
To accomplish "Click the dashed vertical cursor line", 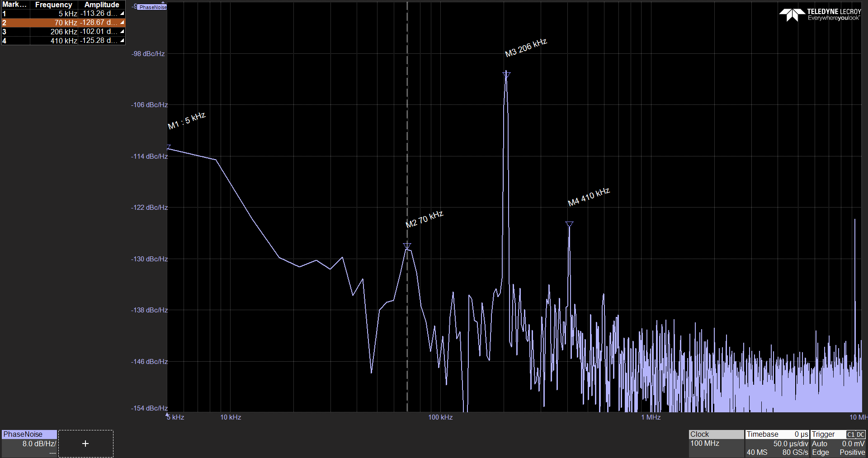I will point(407,136).
